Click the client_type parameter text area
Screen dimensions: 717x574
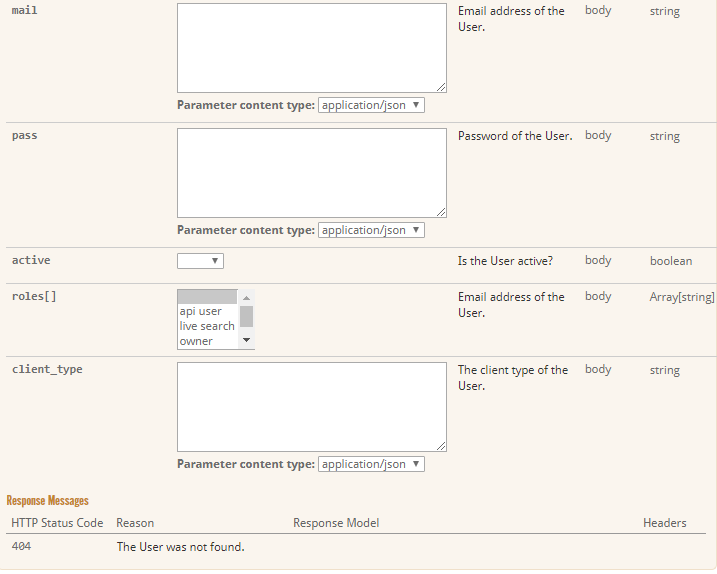311,406
